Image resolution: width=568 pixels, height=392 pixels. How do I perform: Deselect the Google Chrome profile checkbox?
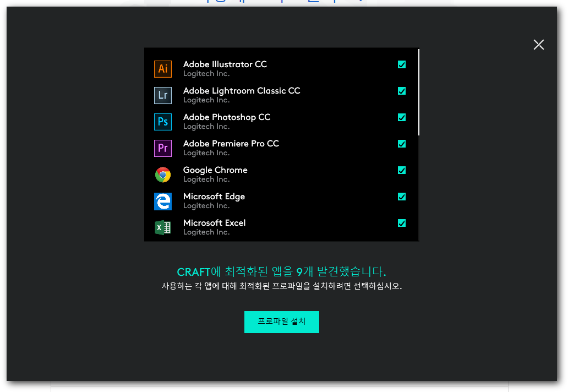(401, 170)
